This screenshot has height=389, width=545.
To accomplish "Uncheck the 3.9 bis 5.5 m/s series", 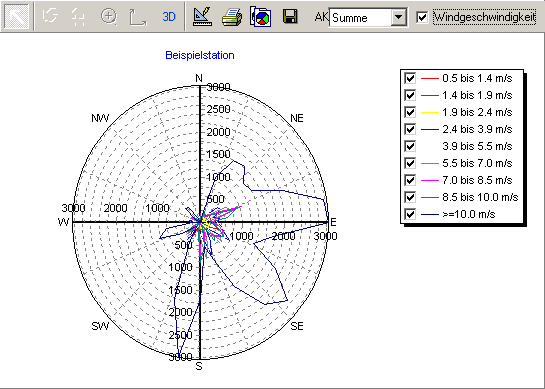I will tap(410, 146).
